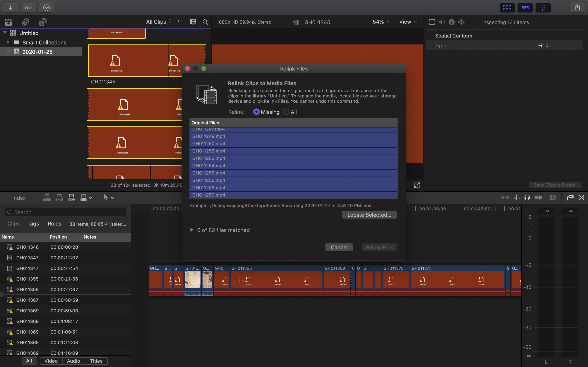Show the Titles and Generators sidebar

point(43,22)
